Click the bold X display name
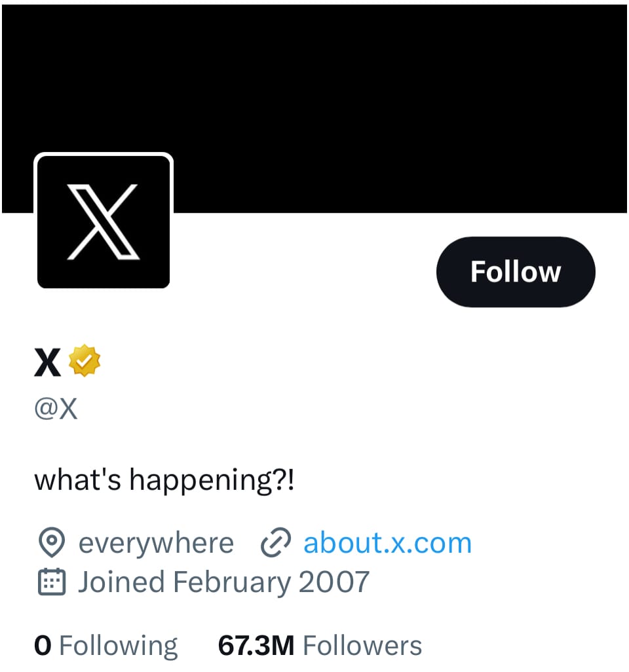629x672 pixels. click(47, 362)
